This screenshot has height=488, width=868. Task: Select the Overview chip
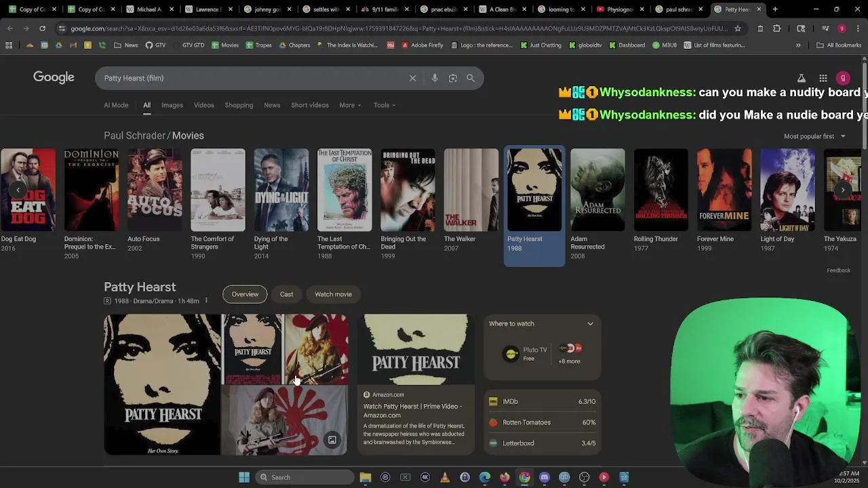245,294
